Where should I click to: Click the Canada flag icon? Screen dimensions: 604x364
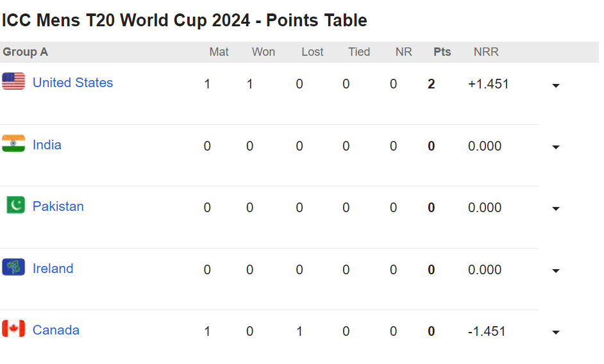pyautogui.click(x=13, y=329)
